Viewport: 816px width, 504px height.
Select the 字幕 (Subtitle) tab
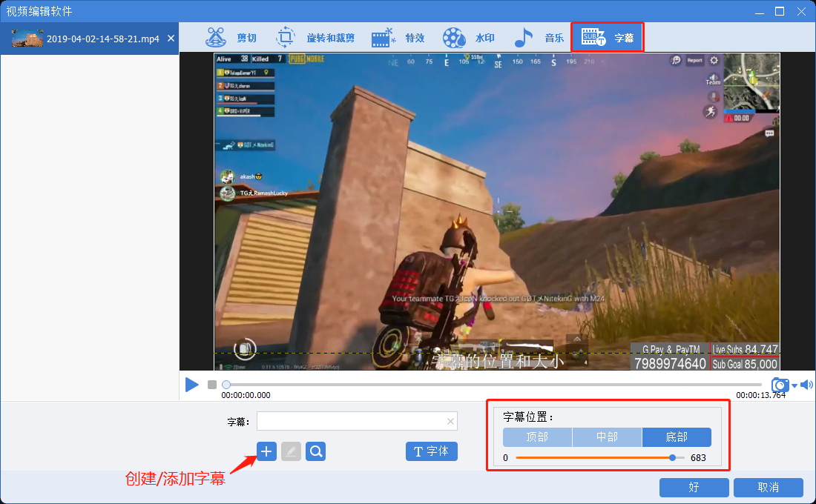pos(608,38)
